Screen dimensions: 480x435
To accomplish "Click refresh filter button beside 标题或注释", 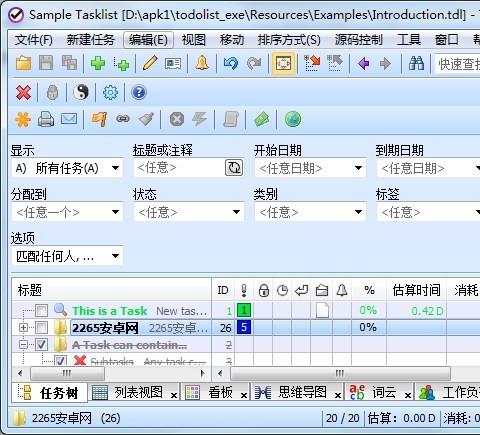I will (234, 168).
